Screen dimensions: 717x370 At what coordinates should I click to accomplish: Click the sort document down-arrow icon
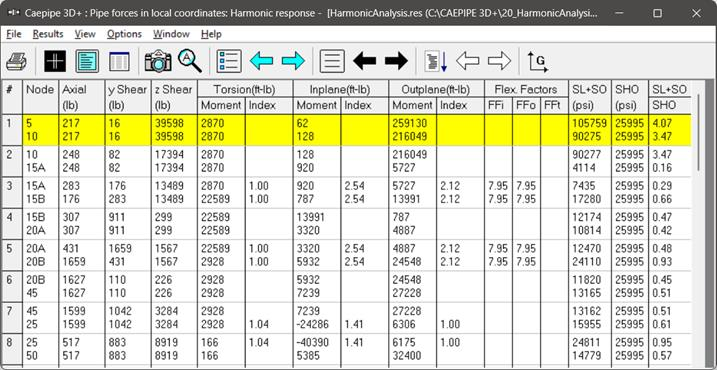tap(436, 61)
